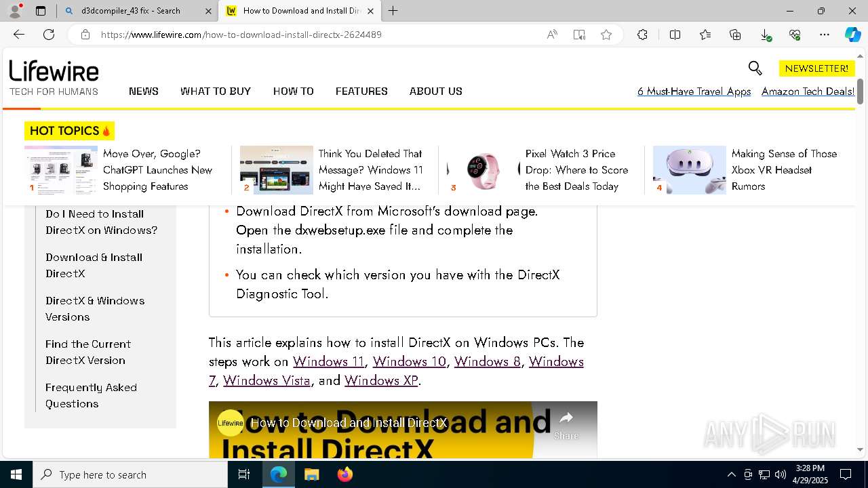
Task: Open notification center
Action: click(846, 474)
